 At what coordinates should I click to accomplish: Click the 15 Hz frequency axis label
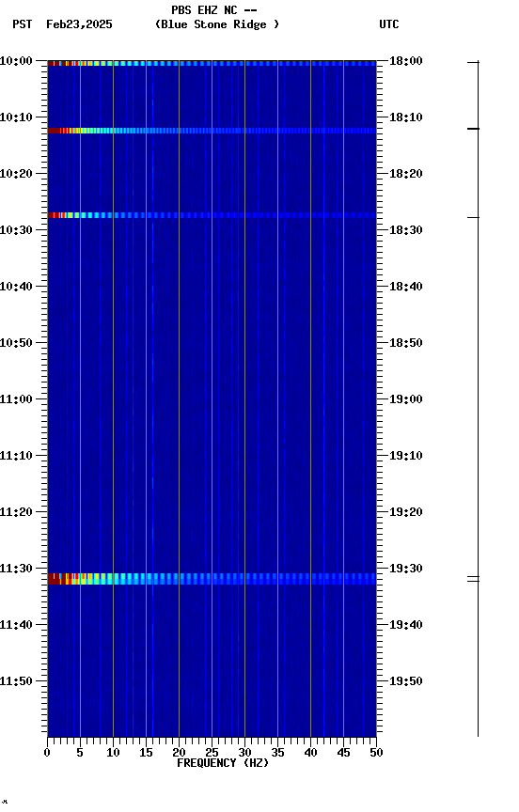(146, 753)
